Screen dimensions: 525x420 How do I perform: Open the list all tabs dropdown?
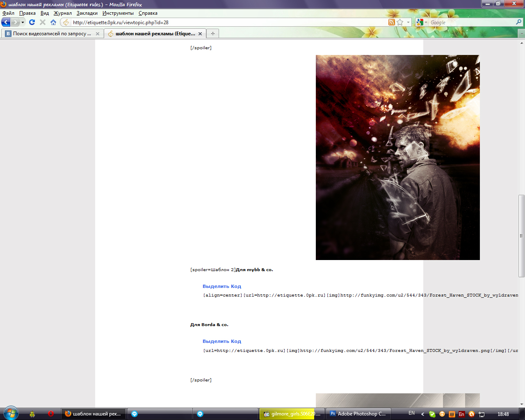pos(521,34)
